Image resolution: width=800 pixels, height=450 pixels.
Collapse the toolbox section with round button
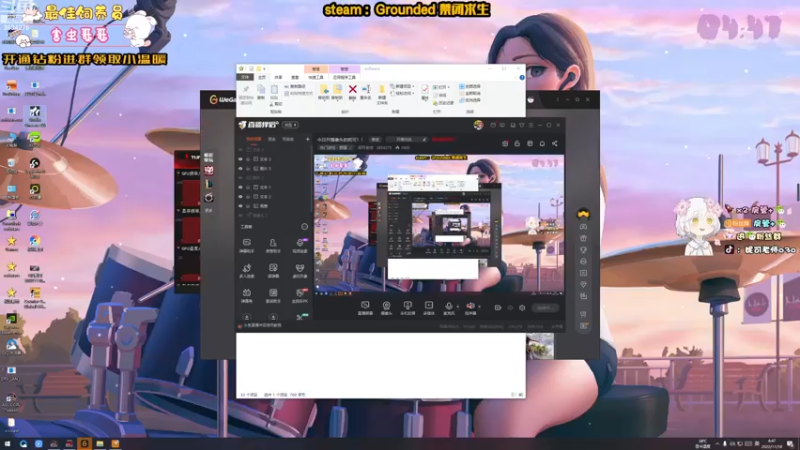304,227
